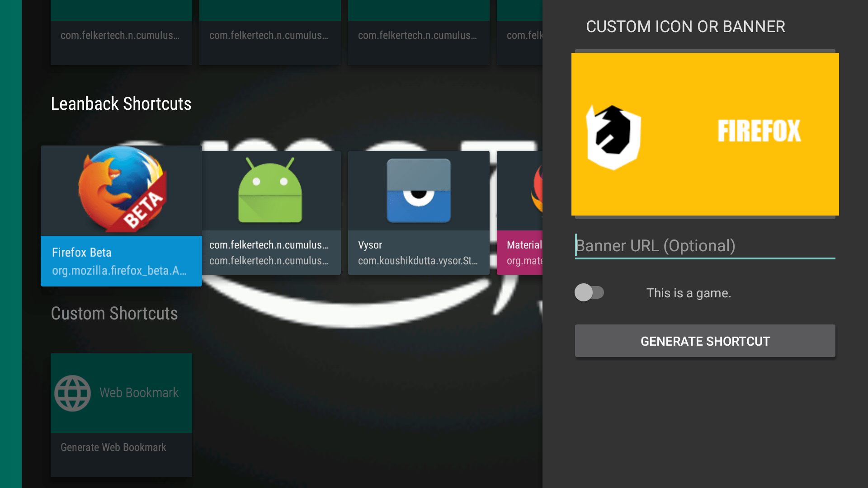Click 'Generate Web Bookmark' caption

[x=113, y=447]
